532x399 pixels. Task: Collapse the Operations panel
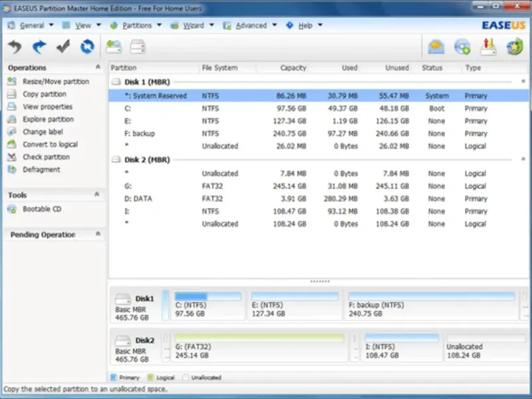coord(98,67)
